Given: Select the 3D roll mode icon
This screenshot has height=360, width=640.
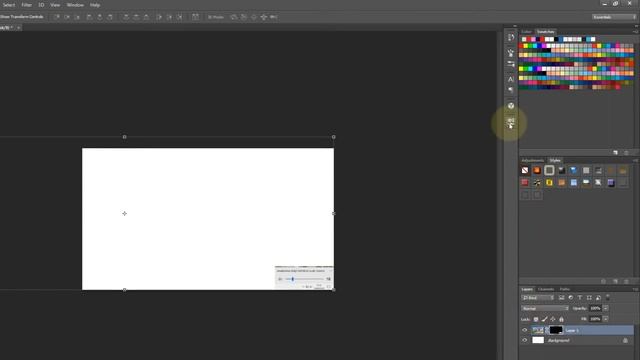Looking at the screenshot, I should point(244,17).
